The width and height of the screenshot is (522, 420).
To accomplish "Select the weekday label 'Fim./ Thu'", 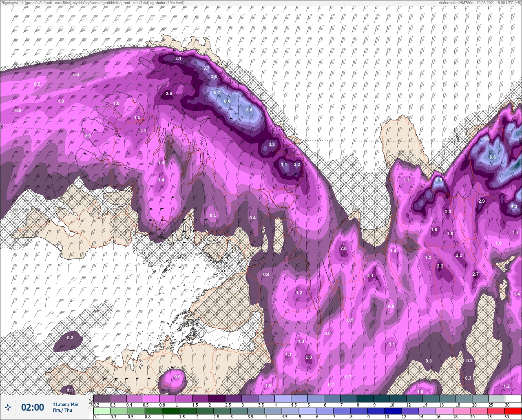I will click(x=62, y=410).
